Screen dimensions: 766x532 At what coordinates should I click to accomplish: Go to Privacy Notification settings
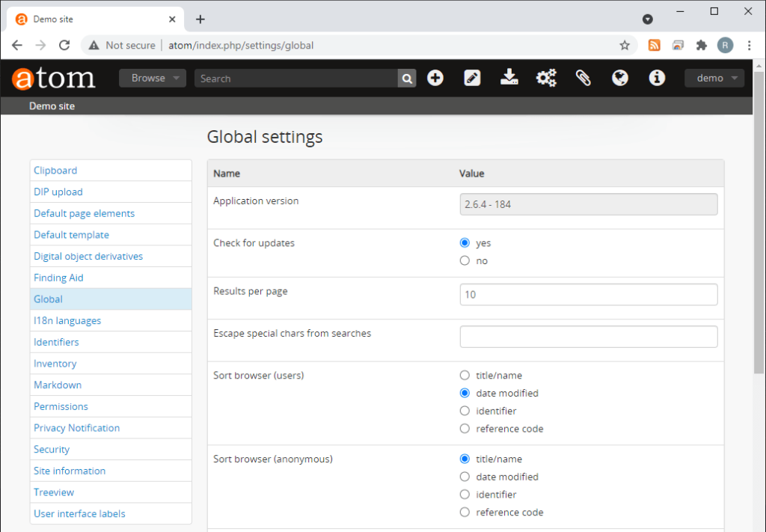111,428
